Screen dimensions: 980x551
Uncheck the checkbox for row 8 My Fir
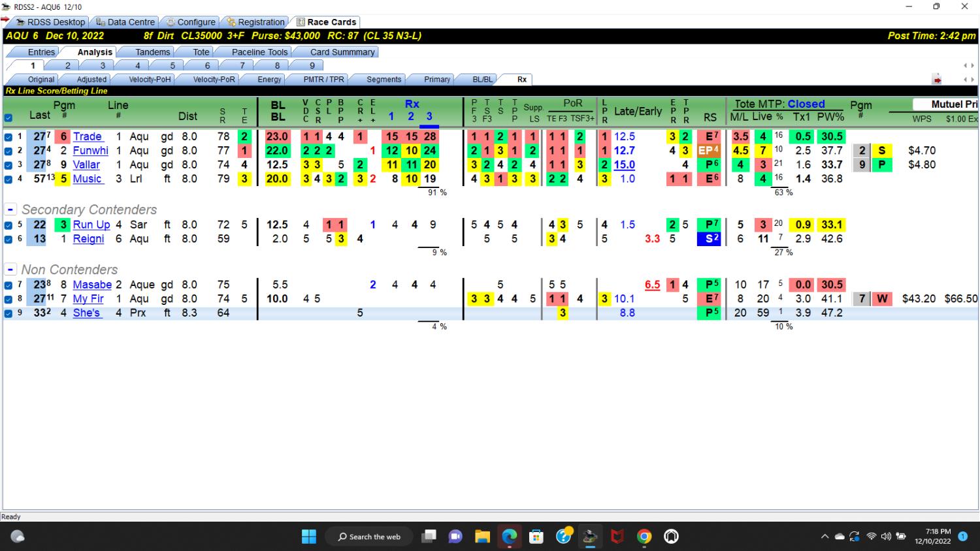tap(8, 299)
